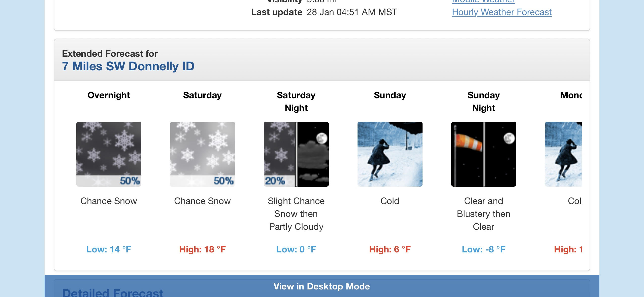The width and height of the screenshot is (644, 297).
Task: Select the Overnight period label
Action: (x=109, y=95)
